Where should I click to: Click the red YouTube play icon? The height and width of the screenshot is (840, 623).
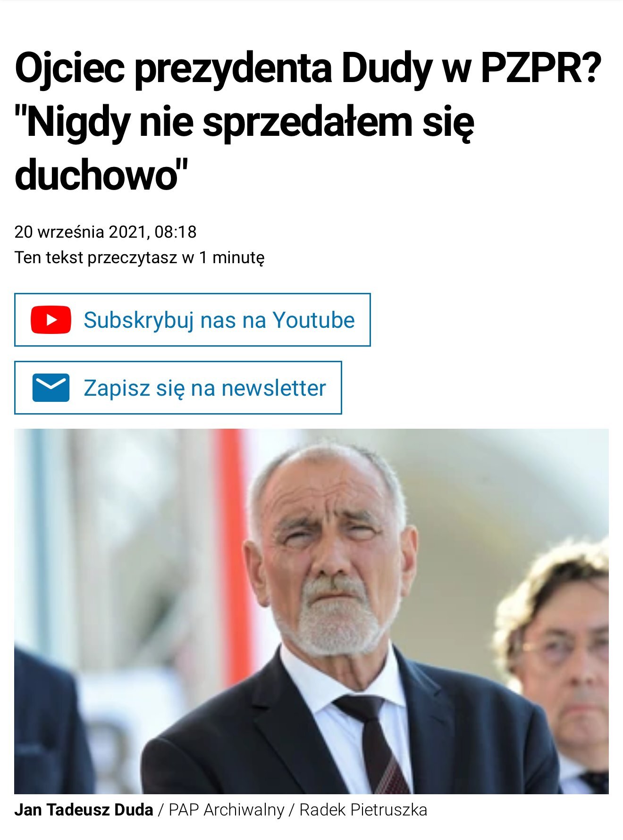(x=51, y=320)
